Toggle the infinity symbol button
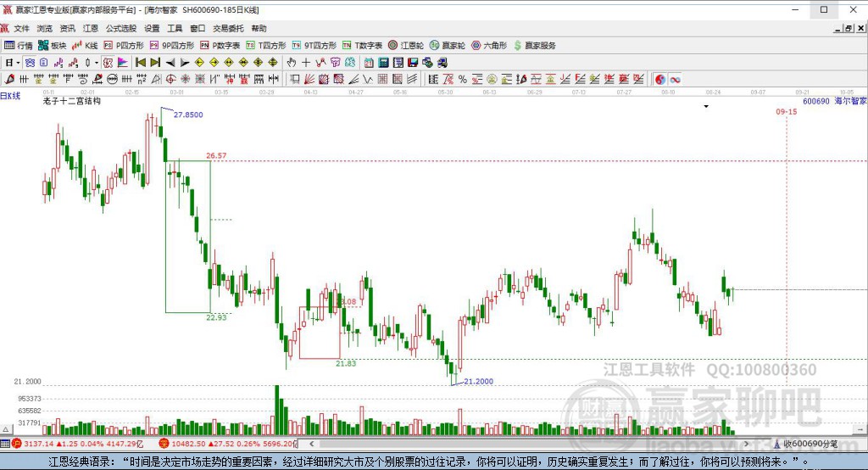Screen dimensions: 868x470 point(675,79)
